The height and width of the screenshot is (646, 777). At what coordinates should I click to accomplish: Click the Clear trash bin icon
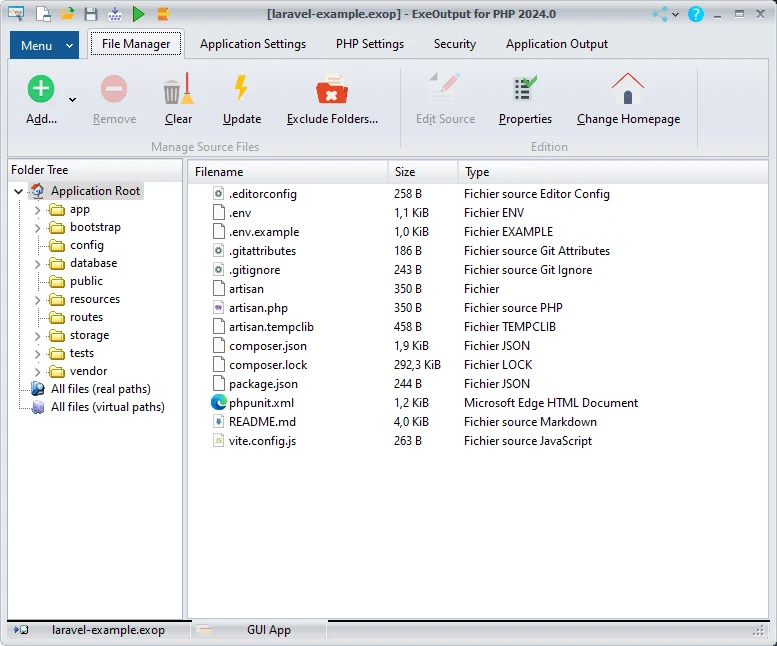point(178,91)
